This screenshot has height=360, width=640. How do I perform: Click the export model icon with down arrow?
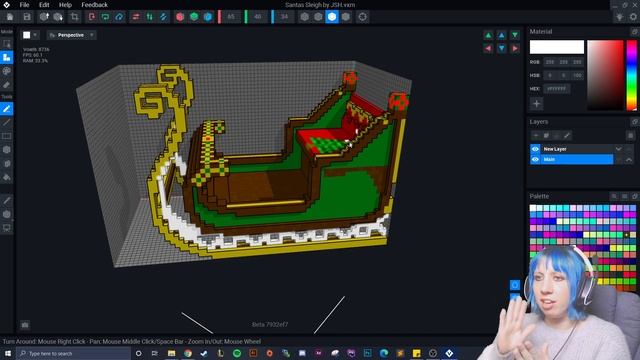[58, 17]
